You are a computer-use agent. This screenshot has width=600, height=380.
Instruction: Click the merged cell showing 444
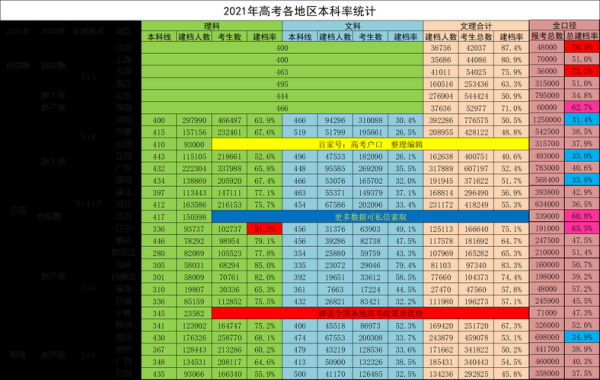(x=282, y=96)
